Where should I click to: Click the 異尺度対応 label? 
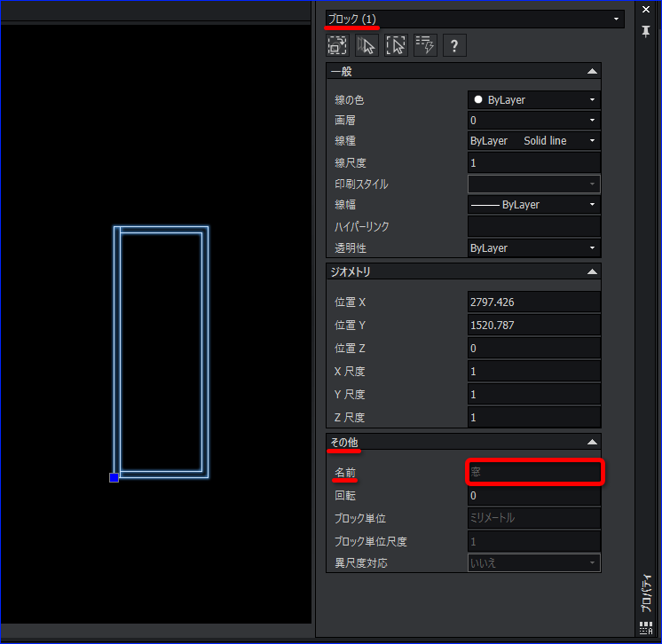click(361, 563)
